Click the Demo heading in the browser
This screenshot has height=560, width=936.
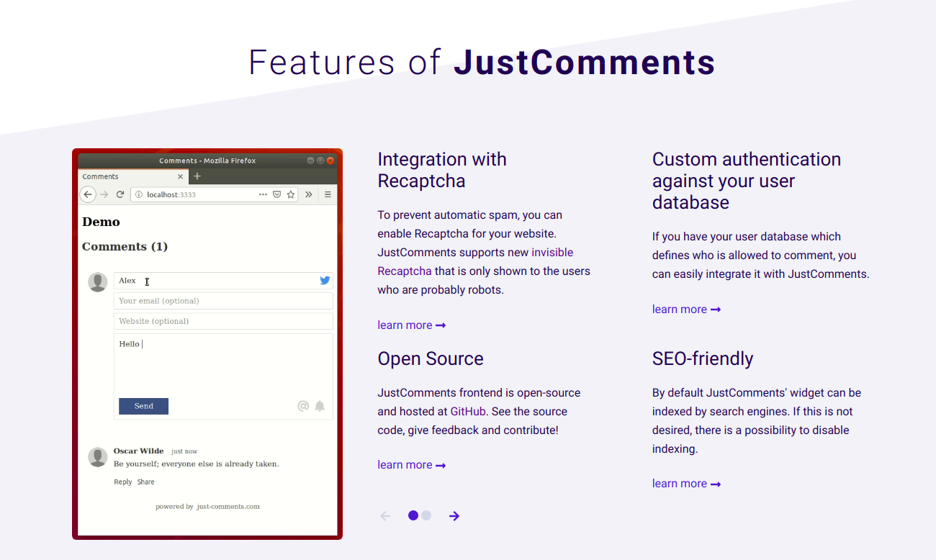[x=101, y=222]
